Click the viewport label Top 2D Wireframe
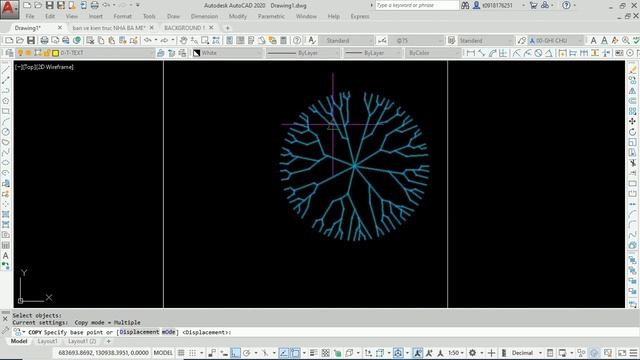The image size is (640, 360). point(44,67)
